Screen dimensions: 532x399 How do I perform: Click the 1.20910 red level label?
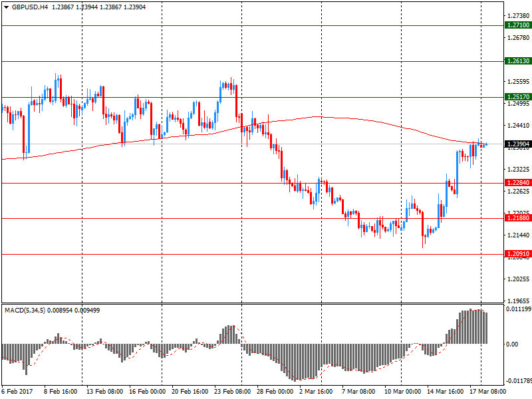518,254
